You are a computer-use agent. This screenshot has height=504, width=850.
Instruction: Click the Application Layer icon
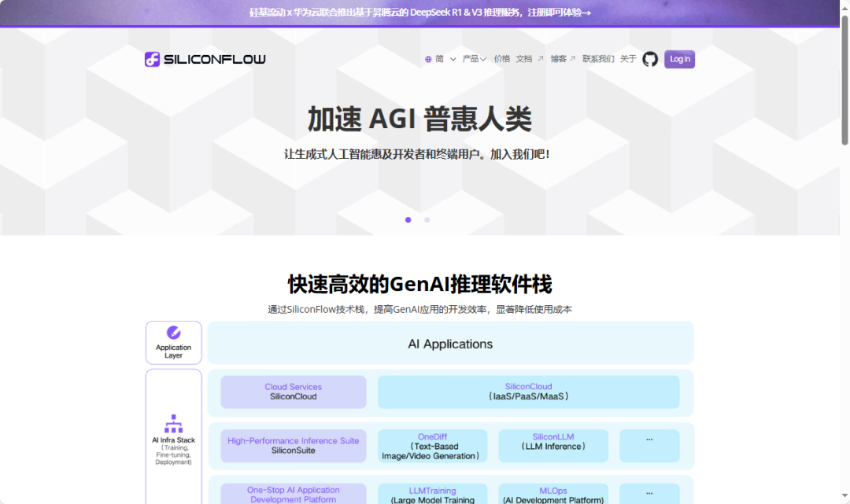pyautogui.click(x=173, y=333)
